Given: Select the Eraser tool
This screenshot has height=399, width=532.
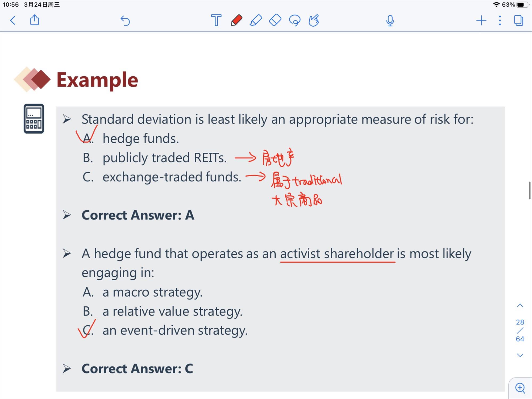Looking at the screenshot, I should [275, 20].
